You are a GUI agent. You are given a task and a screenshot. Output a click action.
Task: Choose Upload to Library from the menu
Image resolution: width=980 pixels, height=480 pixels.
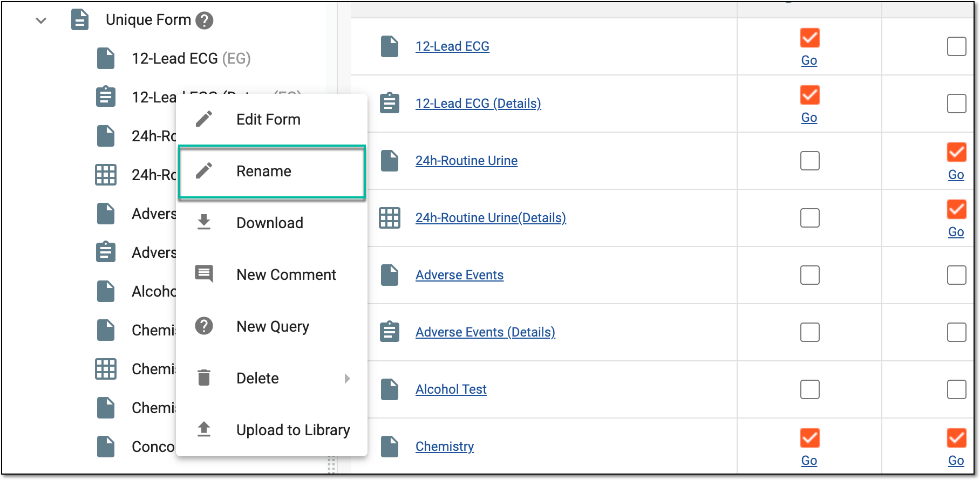(x=272, y=430)
